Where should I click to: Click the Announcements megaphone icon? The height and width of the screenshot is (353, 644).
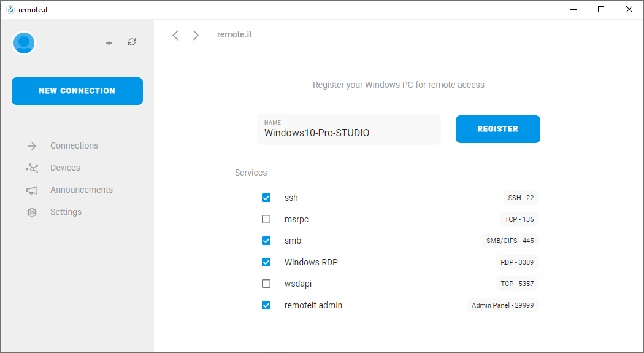pyautogui.click(x=32, y=190)
